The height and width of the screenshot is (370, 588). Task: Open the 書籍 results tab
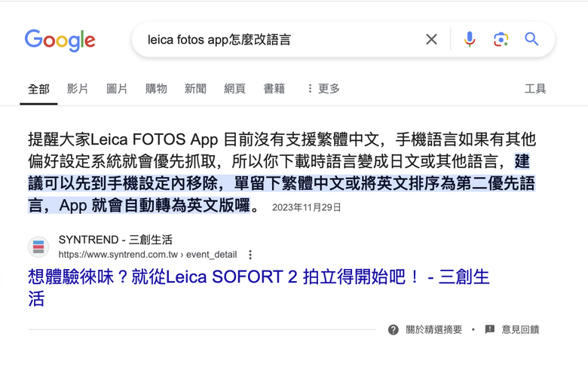(x=274, y=89)
